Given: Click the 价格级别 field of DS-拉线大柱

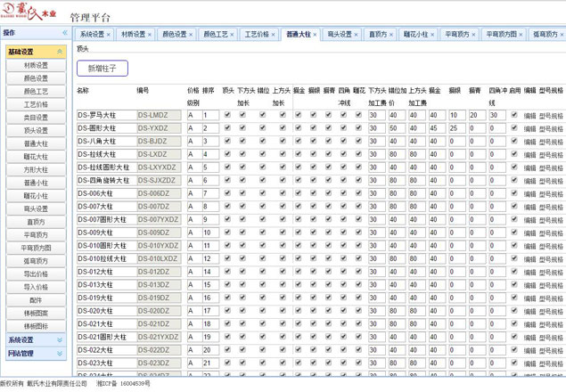Looking at the screenshot, I should [194, 154].
